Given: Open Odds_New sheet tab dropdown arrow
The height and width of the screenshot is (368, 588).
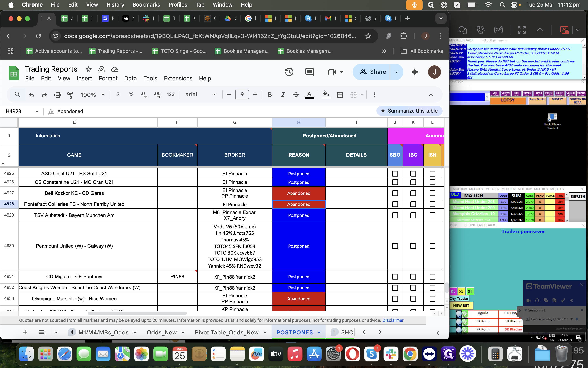Looking at the screenshot, I should [183, 332].
